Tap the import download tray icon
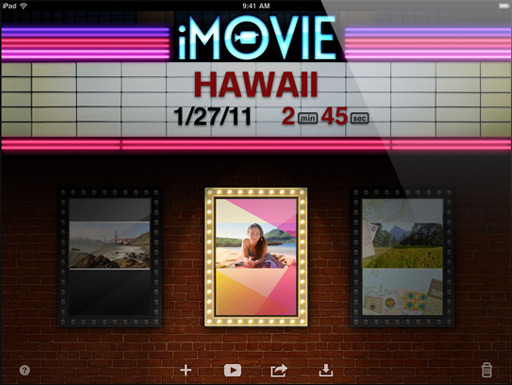 [326, 370]
